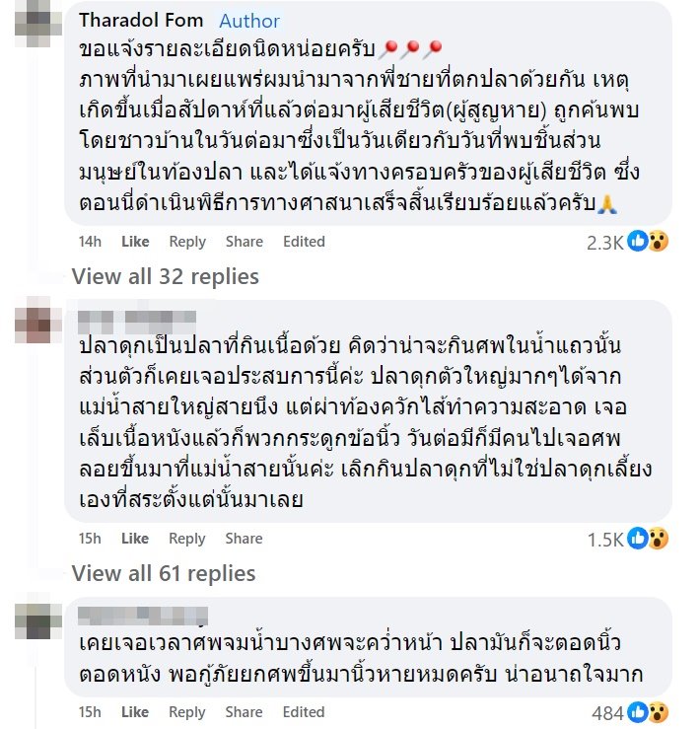Click the 1.5K reaction icons on second comment
Screen dimensions: 700x729
click(648, 539)
